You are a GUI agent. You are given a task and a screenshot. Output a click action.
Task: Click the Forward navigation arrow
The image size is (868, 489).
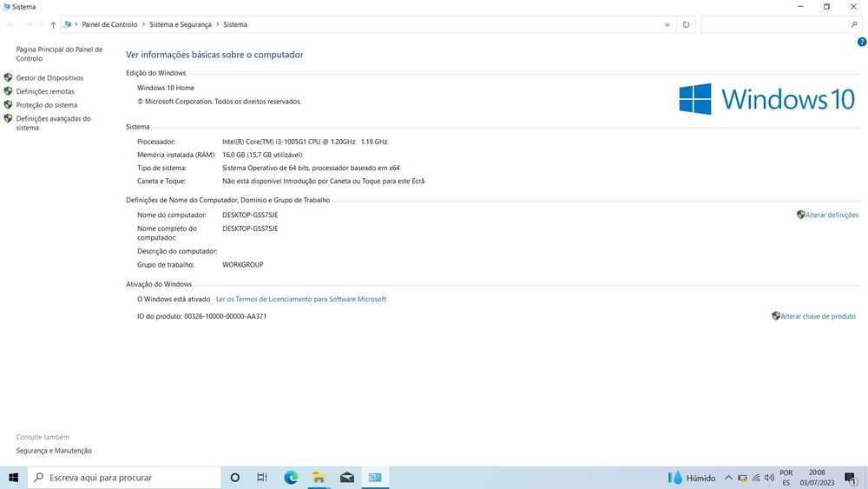click(x=28, y=24)
